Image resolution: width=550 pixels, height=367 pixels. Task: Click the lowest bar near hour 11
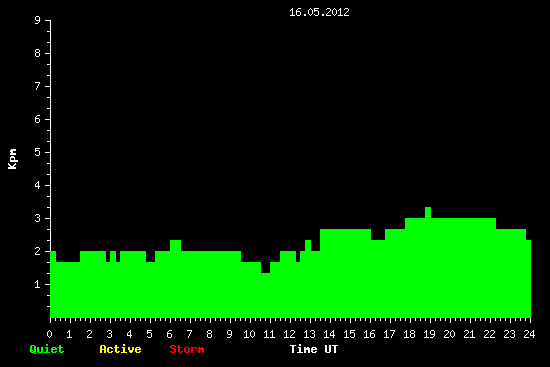click(266, 295)
